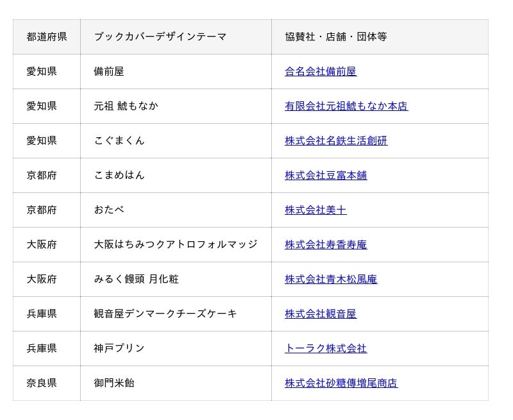The image size is (513, 420).
Task: Click the 協賛社・店舗・団体等 header cell
Action: pos(380,37)
